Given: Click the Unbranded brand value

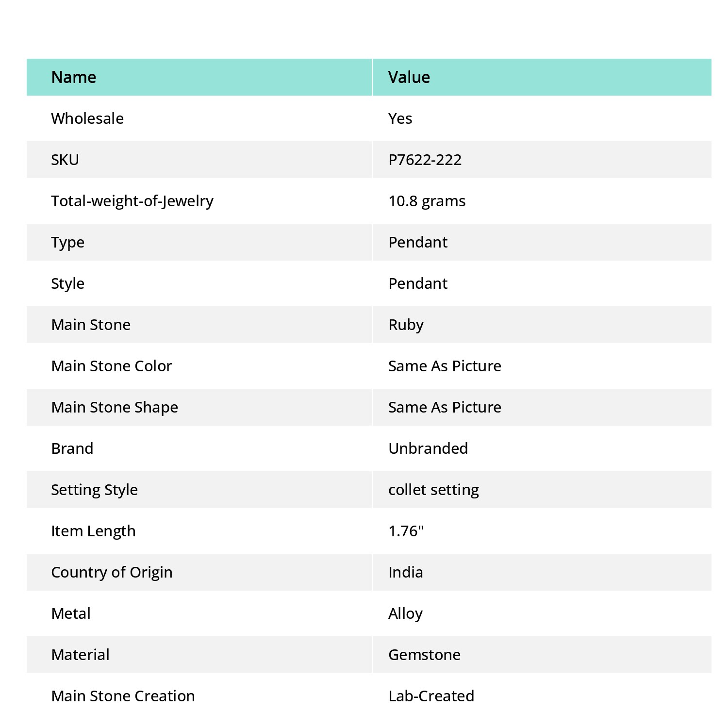Looking at the screenshot, I should click(428, 448).
